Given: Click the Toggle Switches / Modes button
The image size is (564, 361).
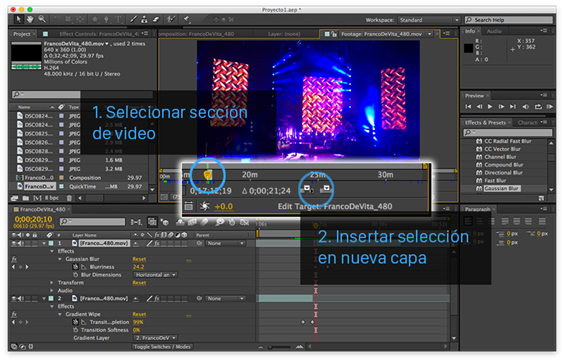Looking at the screenshot, I should coord(162,347).
